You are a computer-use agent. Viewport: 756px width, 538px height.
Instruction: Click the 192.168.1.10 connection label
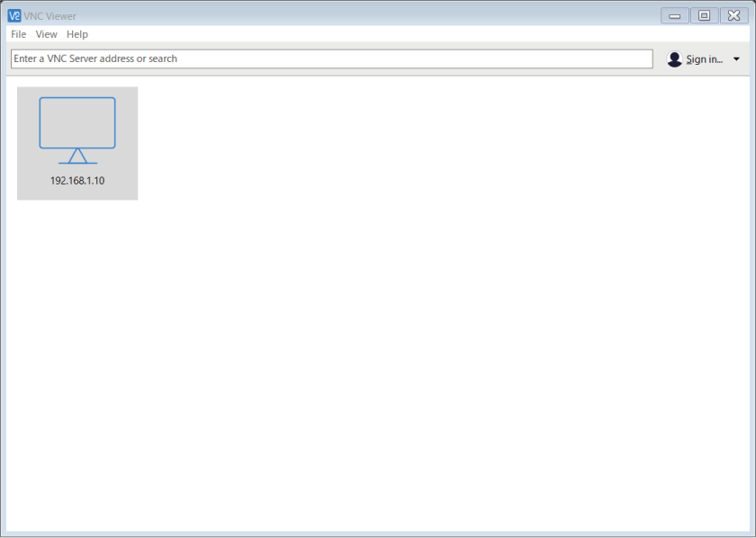click(x=77, y=181)
